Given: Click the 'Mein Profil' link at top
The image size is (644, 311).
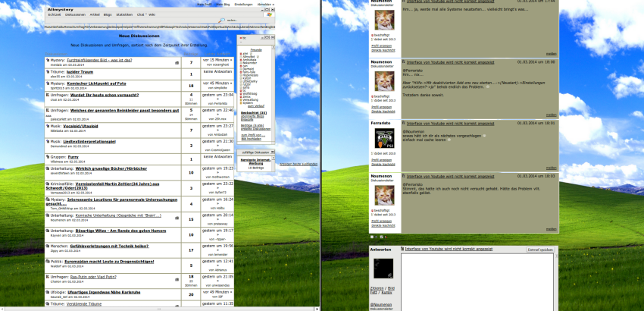Looking at the screenshot, I should click(x=204, y=4).
